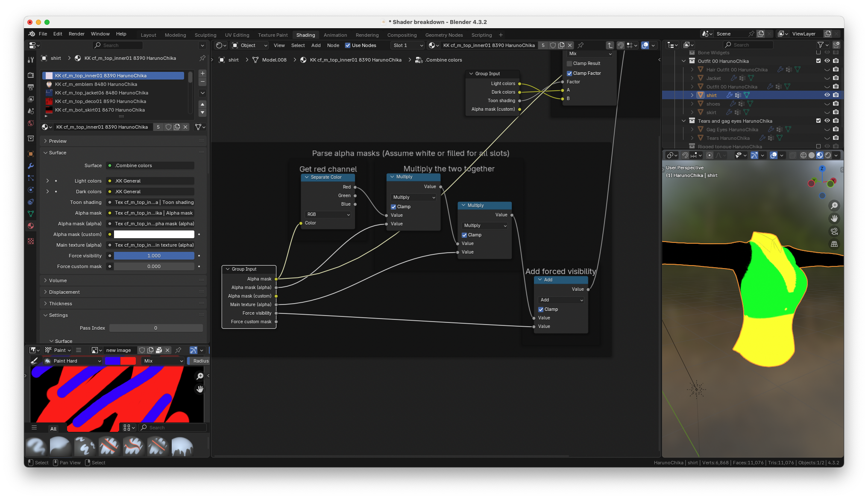Click the Alpha mask (custom) white swatch
Viewport: 868px width, 499px height.
tap(154, 234)
